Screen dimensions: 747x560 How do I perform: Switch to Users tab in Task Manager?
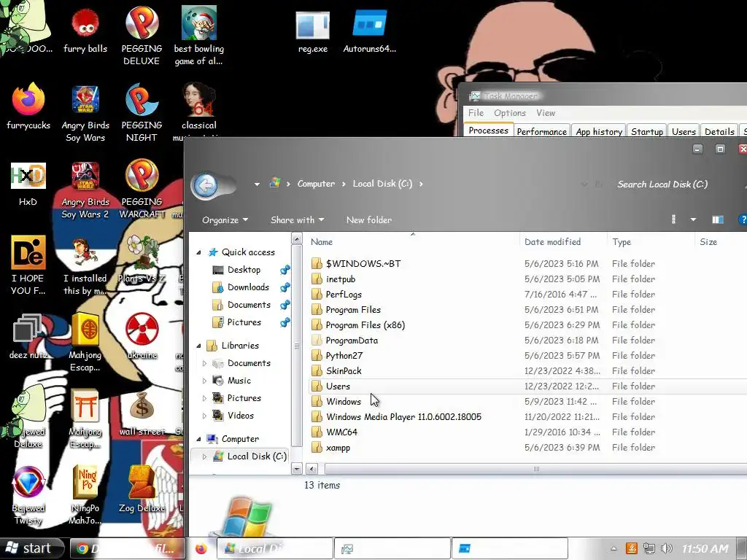coord(684,131)
